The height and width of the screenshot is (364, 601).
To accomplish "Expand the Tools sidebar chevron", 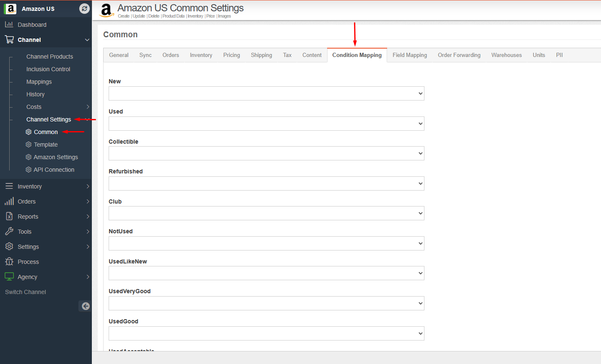I will 88,232.
